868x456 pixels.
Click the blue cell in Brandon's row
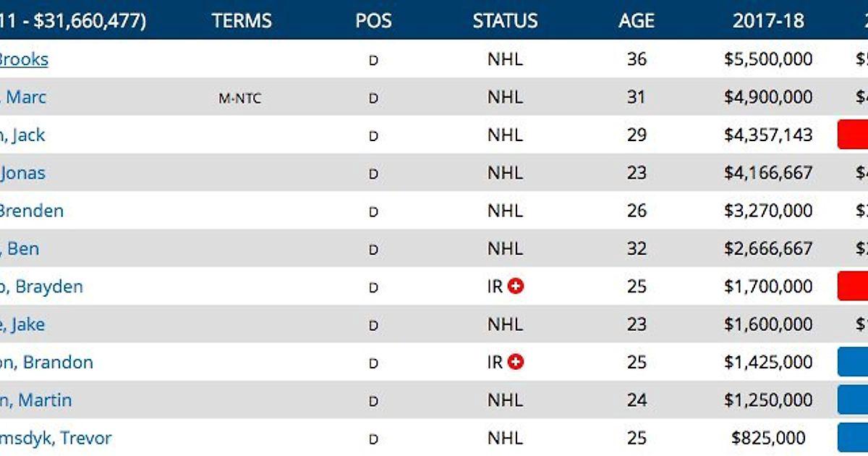click(x=853, y=362)
